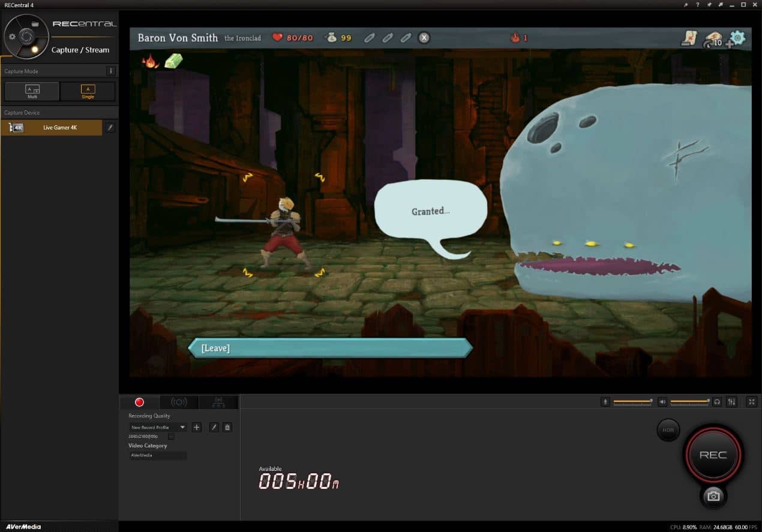Adjust the speaker volume slider
The height and width of the screenshot is (532, 762).
tap(690, 401)
